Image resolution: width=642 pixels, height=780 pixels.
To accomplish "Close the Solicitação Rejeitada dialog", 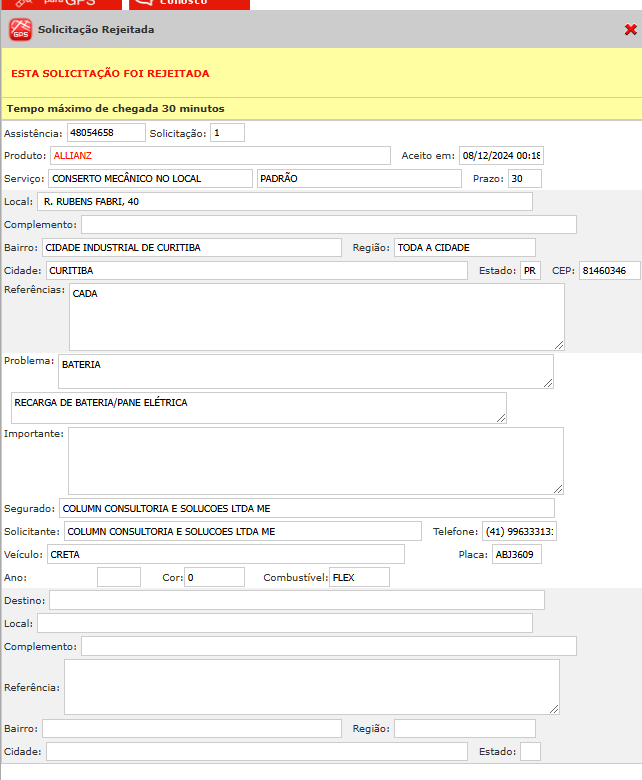I will click(x=630, y=30).
